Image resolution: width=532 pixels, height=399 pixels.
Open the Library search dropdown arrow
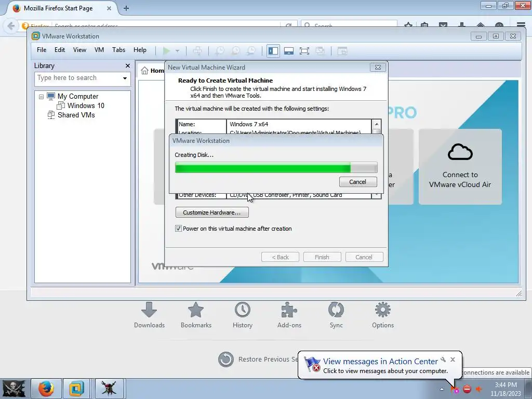tap(125, 78)
